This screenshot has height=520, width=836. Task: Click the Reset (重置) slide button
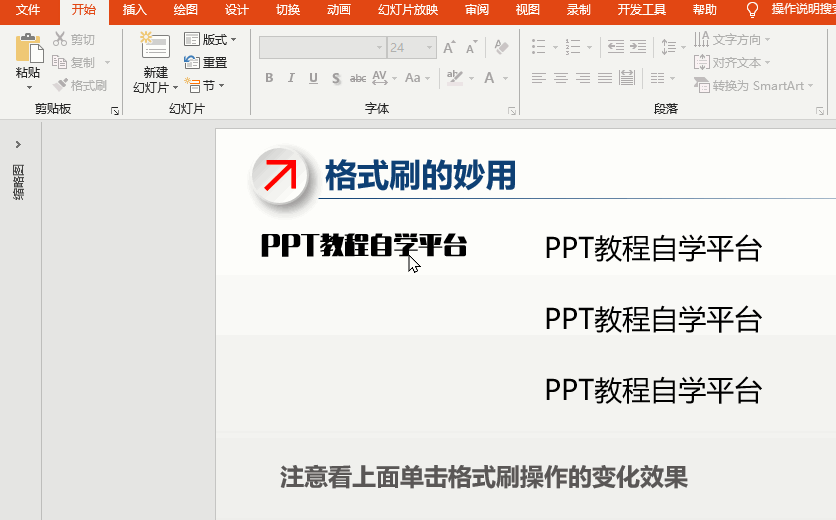(206, 62)
